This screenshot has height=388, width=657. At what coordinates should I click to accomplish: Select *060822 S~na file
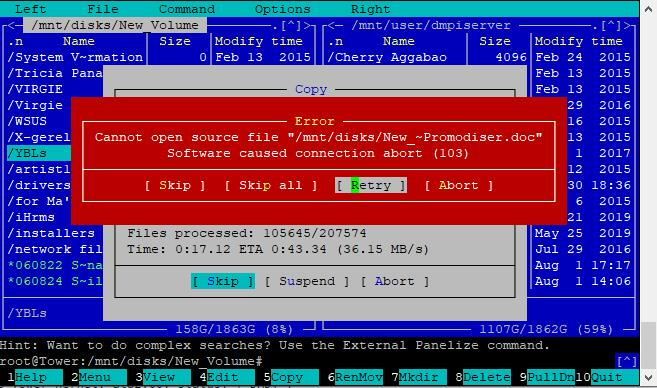pyautogui.click(x=55, y=265)
